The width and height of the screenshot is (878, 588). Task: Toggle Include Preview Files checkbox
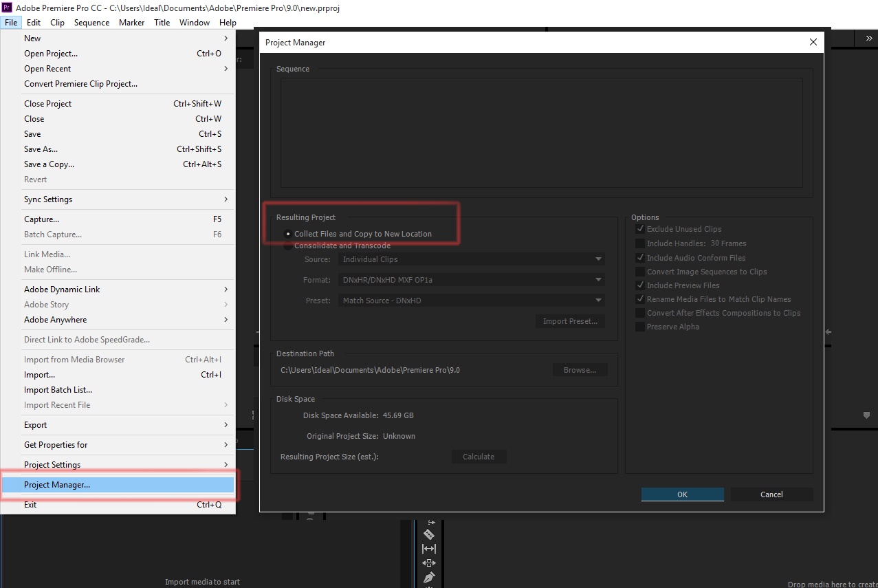pyautogui.click(x=640, y=285)
